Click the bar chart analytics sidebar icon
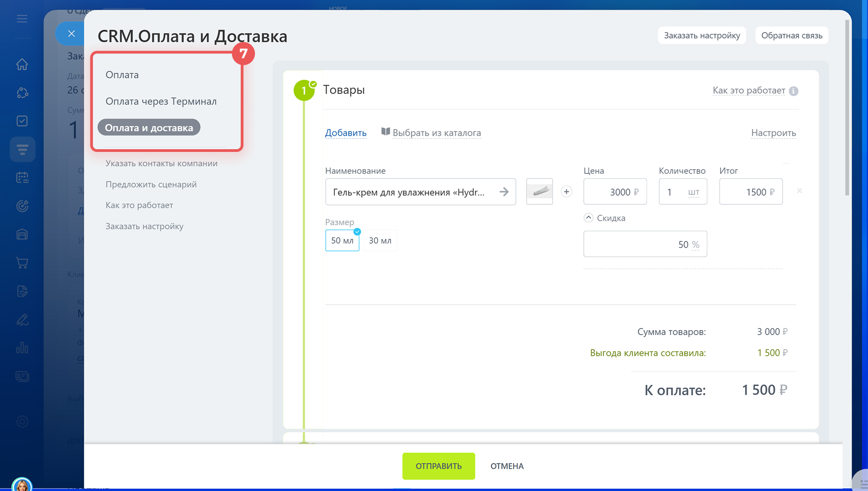Image resolution: width=868 pixels, height=491 pixels. (22, 348)
